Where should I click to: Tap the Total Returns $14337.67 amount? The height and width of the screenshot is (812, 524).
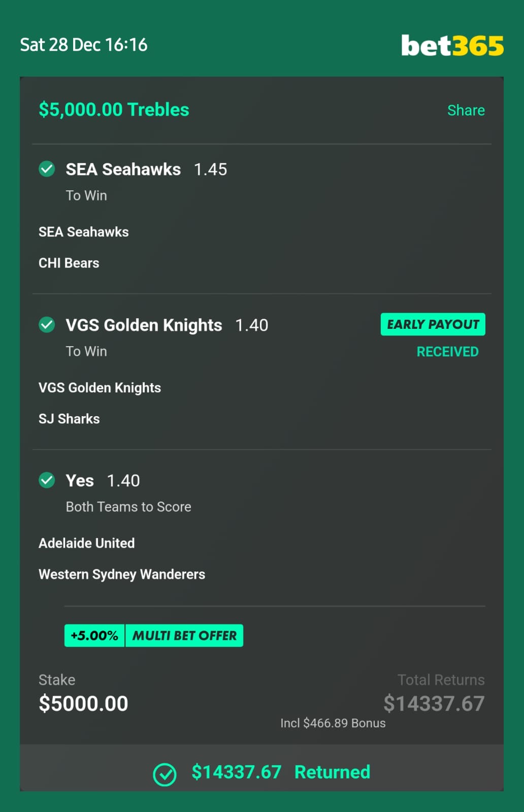tap(434, 703)
